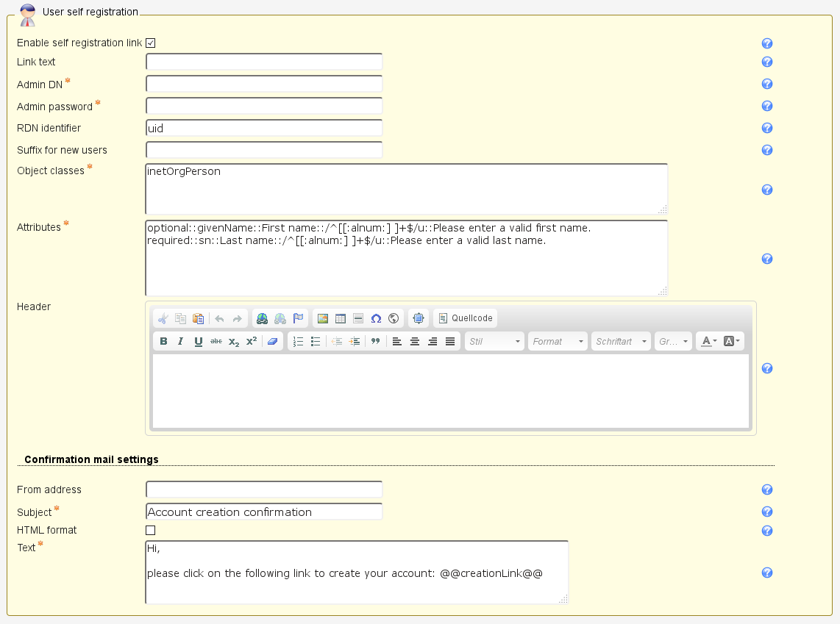Focus the Subject input field
The image size is (840, 624).
click(x=264, y=512)
